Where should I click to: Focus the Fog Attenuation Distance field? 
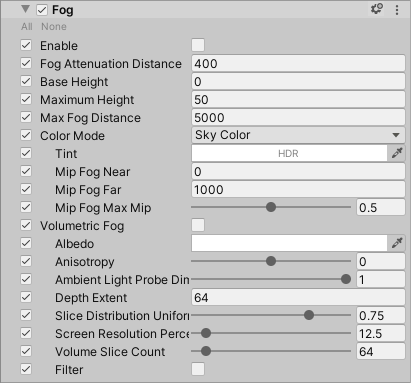point(298,63)
